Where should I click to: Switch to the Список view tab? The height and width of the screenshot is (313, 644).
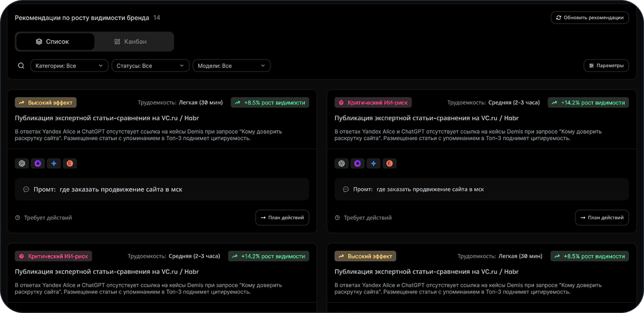(55, 41)
